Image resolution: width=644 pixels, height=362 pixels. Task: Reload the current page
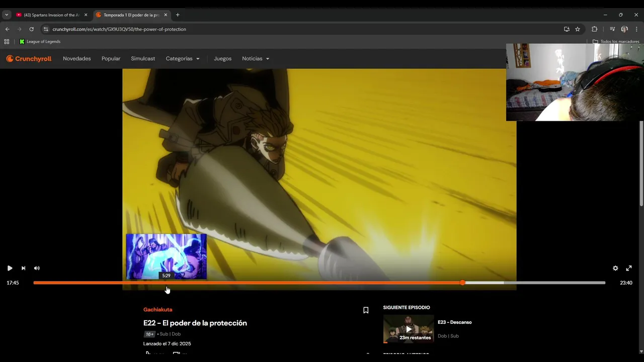[x=31, y=29]
